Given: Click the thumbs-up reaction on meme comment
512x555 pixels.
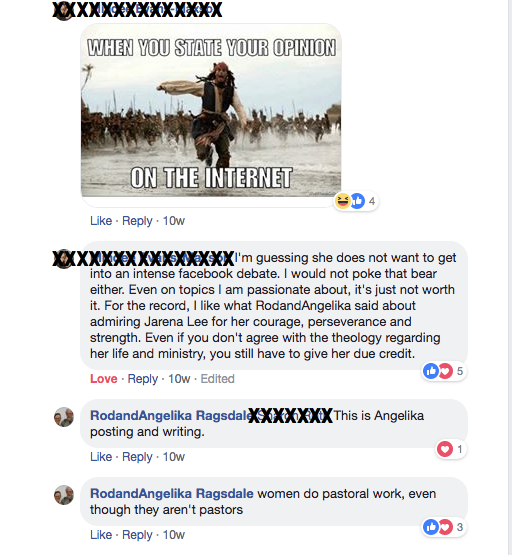Looking at the screenshot, I should 358,201.
